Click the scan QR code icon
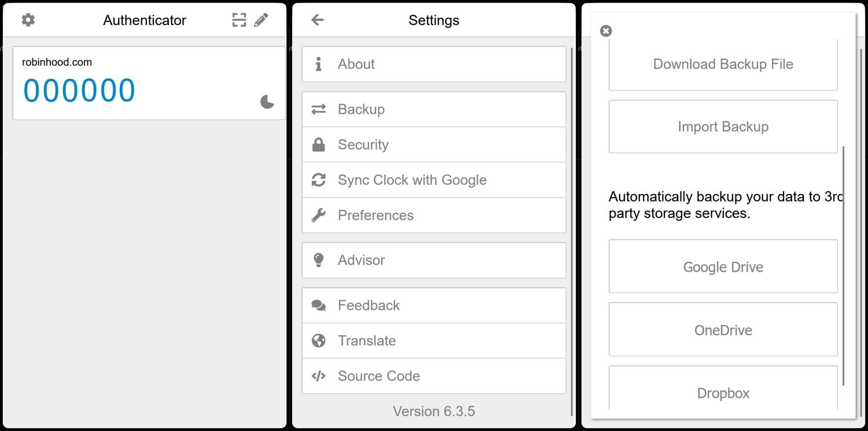The height and width of the screenshot is (431, 868). pos(239,19)
